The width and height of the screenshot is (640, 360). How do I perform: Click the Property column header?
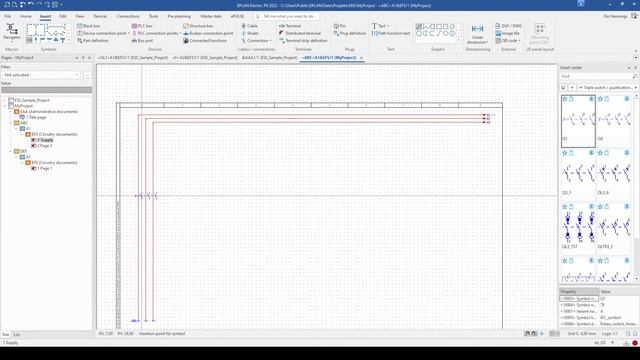point(579,291)
